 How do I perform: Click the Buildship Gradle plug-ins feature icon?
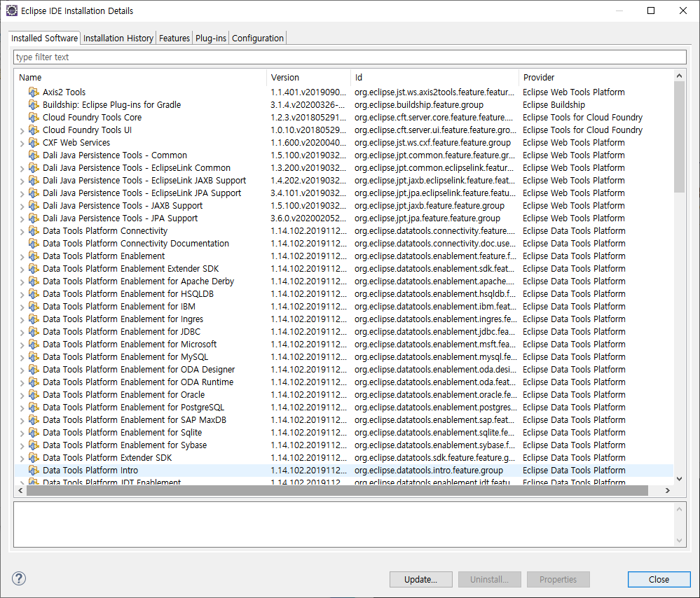click(x=34, y=105)
